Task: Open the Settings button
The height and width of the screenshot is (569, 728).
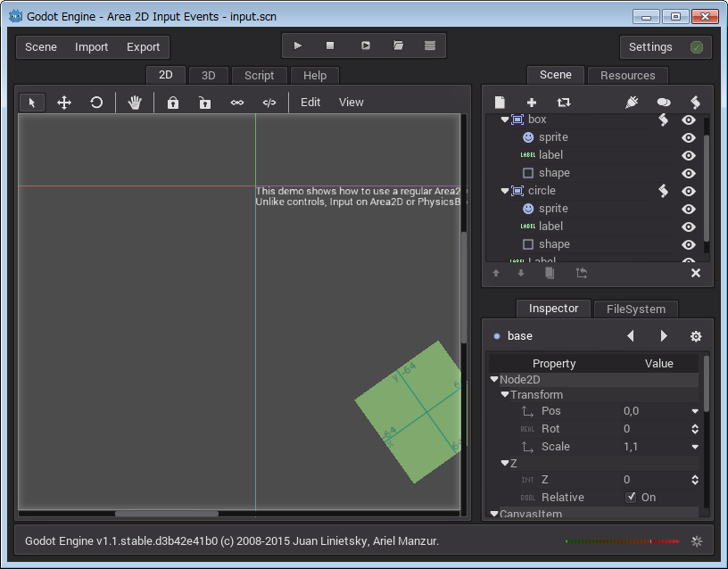Action: pyautogui.click(x=666, y=47)
